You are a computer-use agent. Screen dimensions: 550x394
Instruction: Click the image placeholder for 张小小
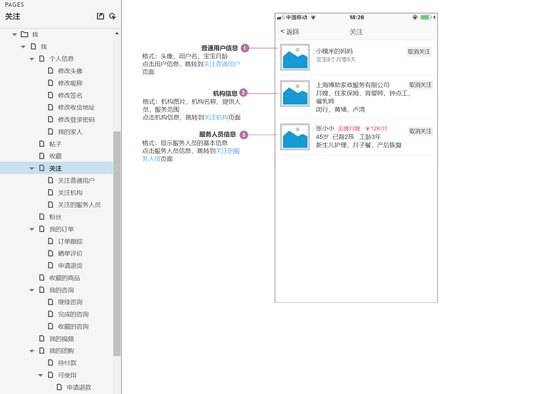point(295,137)
